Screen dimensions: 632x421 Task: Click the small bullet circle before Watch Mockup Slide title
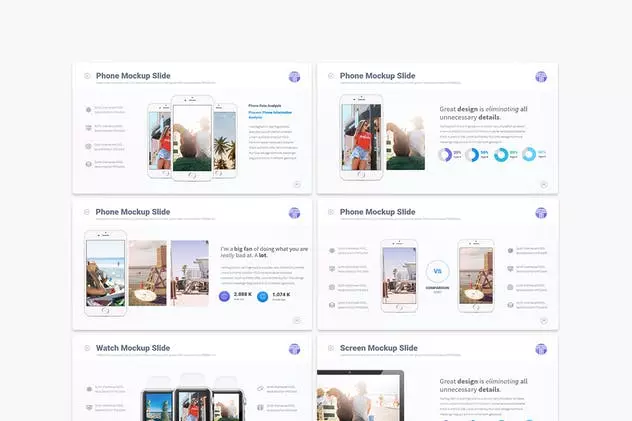tap(87, 348)
